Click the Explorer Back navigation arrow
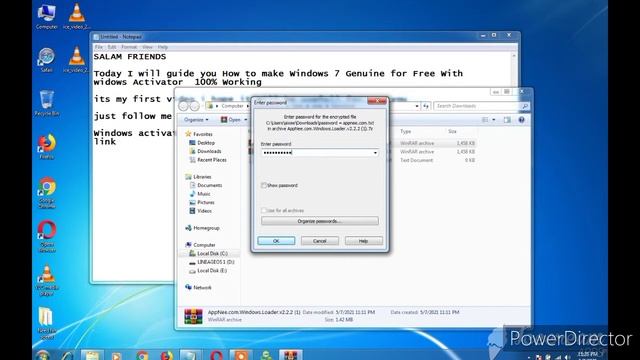 click(184, 106)
